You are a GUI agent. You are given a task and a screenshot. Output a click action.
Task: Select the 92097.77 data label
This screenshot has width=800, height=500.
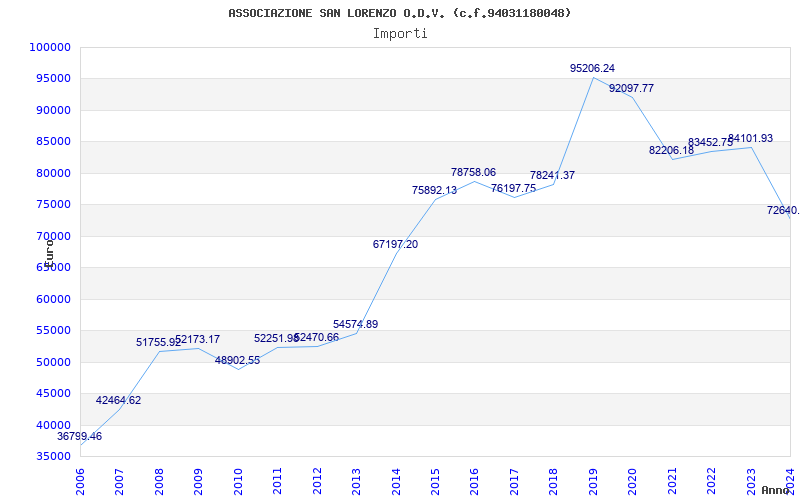coord(631,88)
